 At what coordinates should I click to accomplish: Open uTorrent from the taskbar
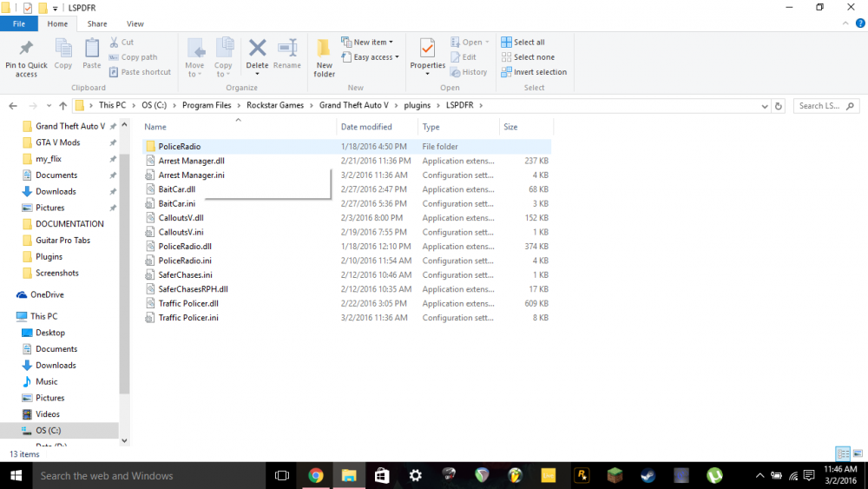(714, 476)
